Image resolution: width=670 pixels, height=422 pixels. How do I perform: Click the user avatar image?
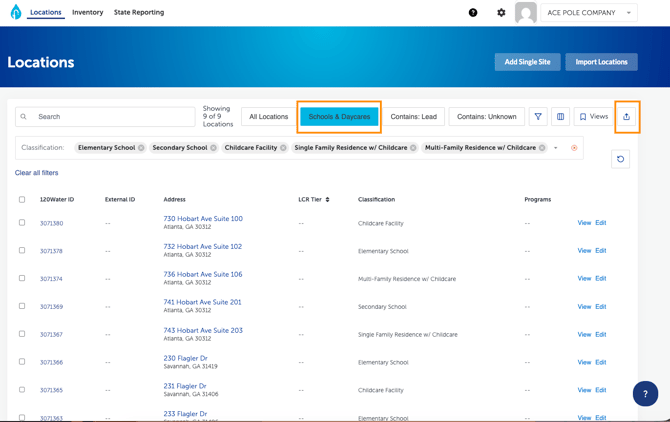tap(526, 12)
